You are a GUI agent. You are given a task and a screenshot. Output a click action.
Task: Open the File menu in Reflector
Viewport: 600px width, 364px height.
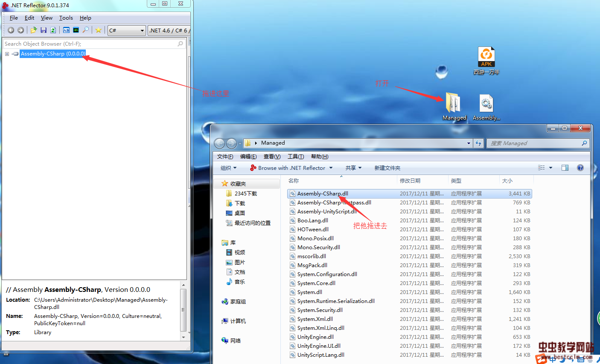coord(14,18)
